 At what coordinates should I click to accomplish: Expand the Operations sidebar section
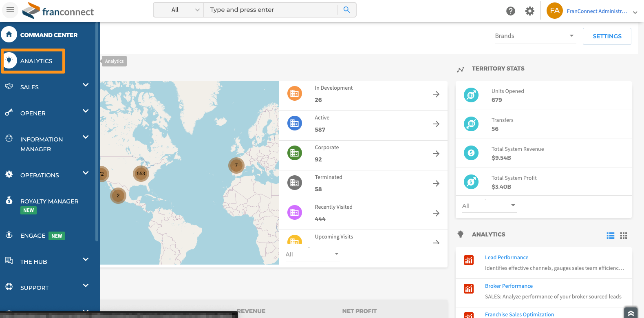tap(85, 173)
